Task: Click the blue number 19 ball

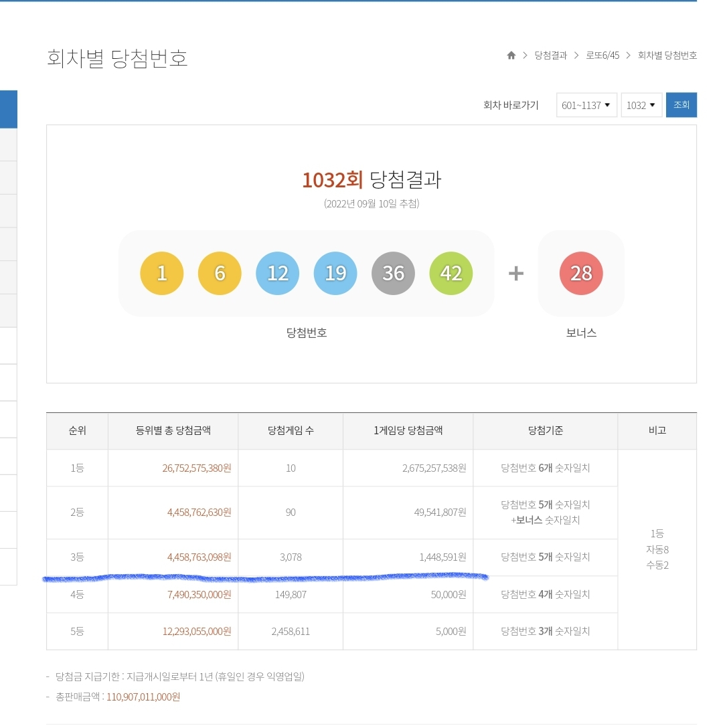Action: click(x=335, y=273)
